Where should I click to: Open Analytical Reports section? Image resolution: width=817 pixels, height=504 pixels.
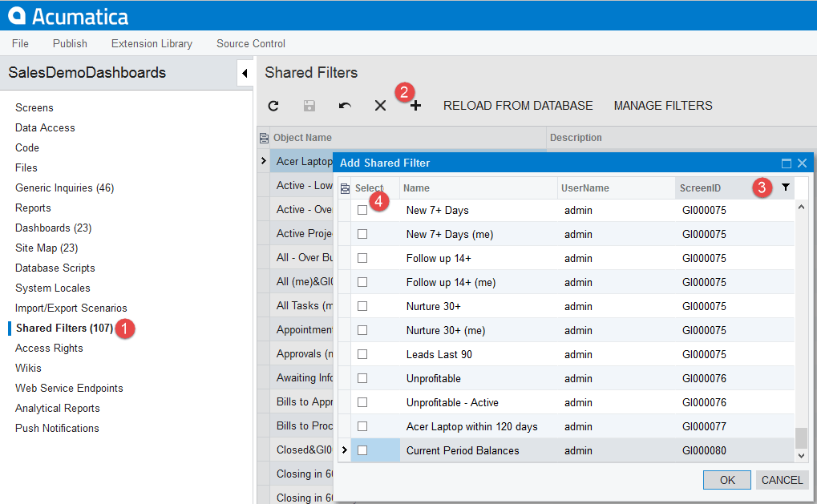coord(57,408)
